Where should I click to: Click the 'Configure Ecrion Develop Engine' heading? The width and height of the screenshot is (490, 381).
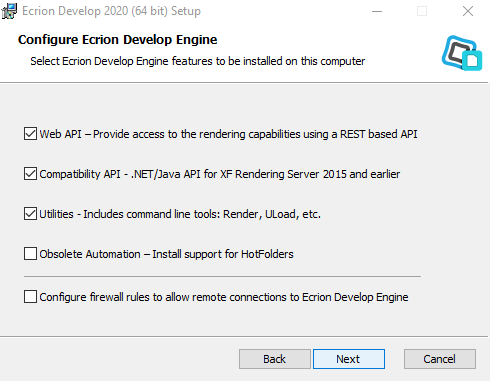(118, 40)
